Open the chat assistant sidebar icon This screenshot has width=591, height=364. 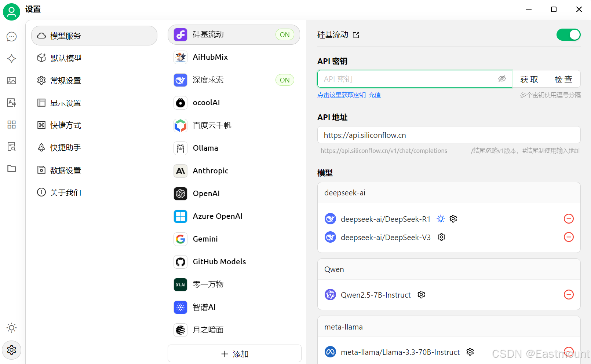click(12, 37)
